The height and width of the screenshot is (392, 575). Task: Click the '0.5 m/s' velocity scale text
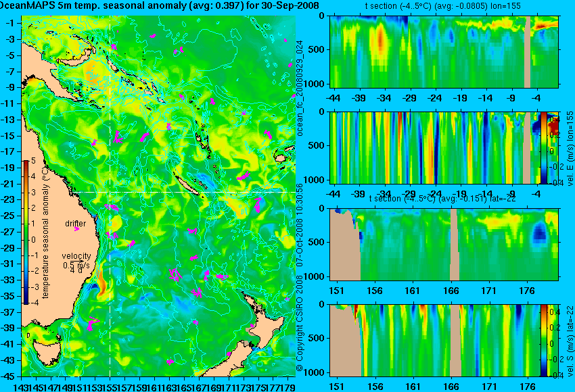(x=76, y=264)
